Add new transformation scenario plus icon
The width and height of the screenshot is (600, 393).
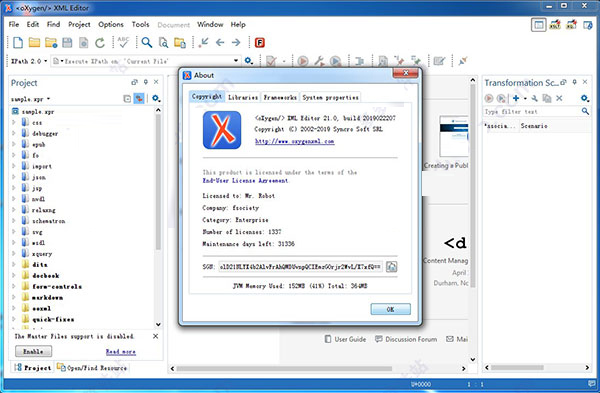(x=516, y=98)
